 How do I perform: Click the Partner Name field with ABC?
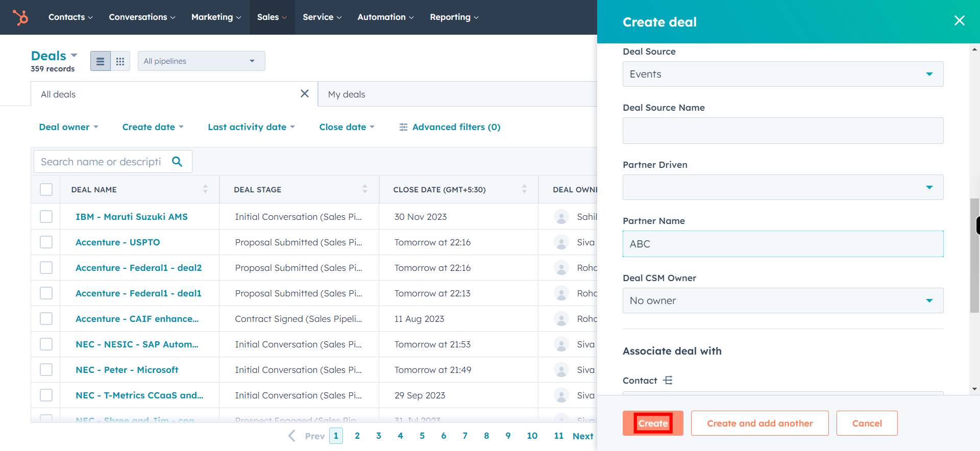[783, 244]
